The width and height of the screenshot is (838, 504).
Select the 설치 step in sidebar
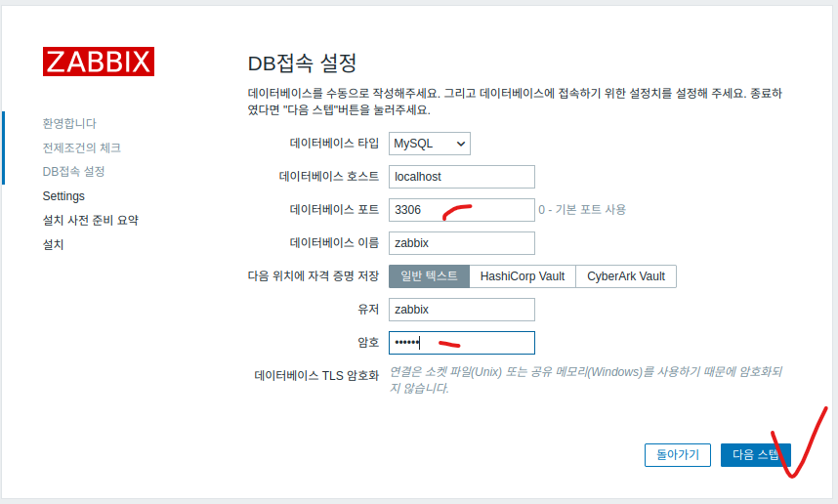pos(53,244)
